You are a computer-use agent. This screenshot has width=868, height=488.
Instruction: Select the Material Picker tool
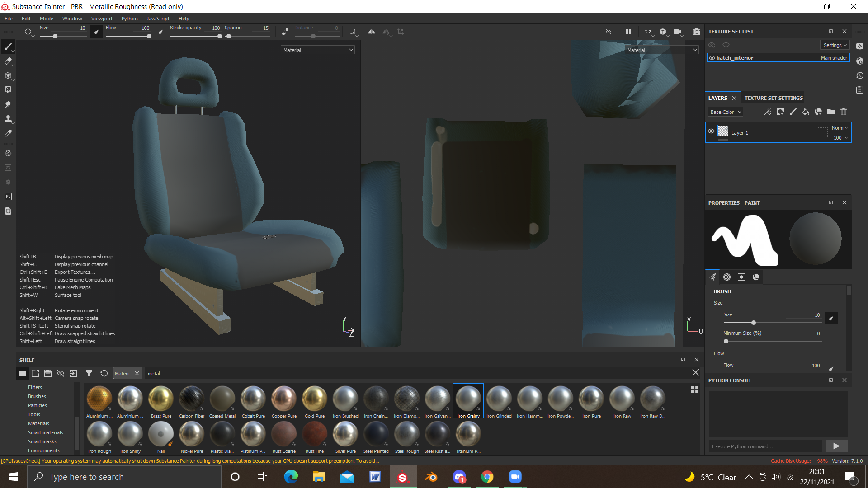click(x=8, y=133)
